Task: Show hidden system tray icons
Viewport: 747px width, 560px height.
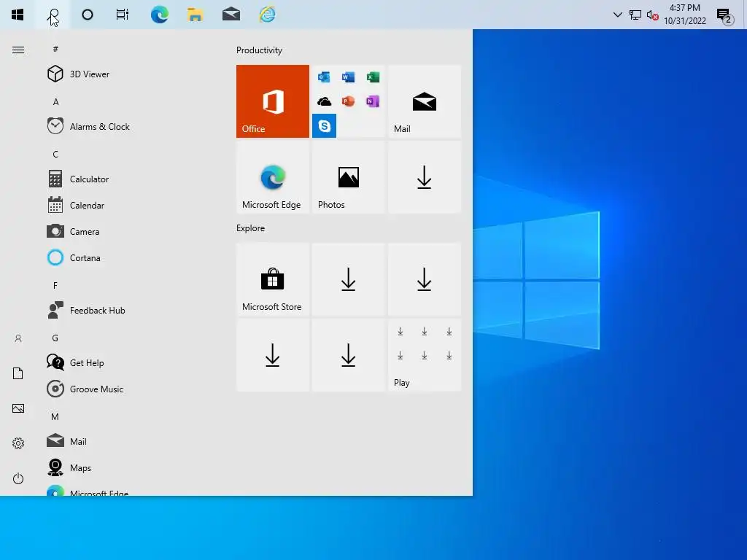Action: pos(617,15)
